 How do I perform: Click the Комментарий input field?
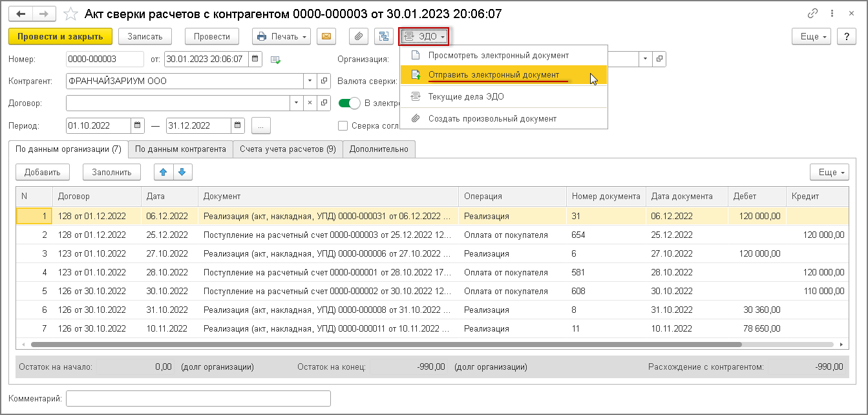click(198, 399)
